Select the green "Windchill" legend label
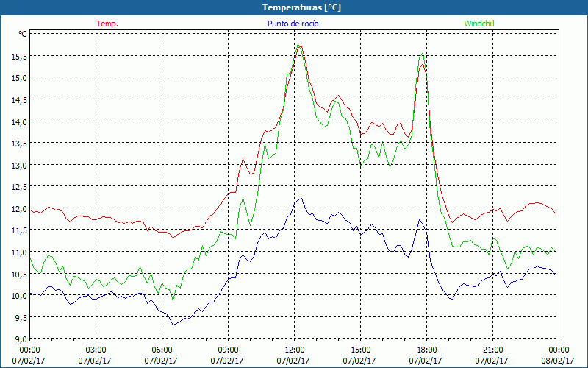The height and width of the screenshot is (368, 588). [x=479, y=24]
